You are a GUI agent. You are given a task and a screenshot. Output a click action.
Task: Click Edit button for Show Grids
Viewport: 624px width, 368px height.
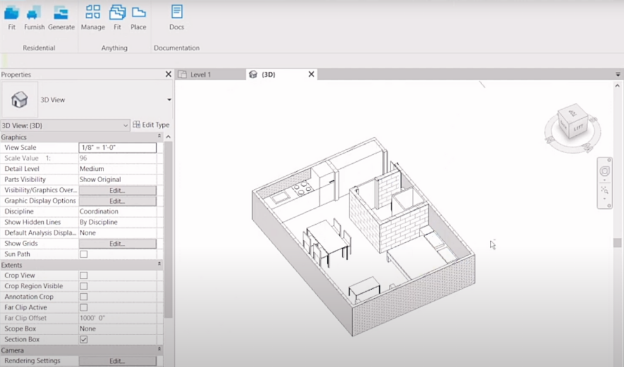point(117,243)
